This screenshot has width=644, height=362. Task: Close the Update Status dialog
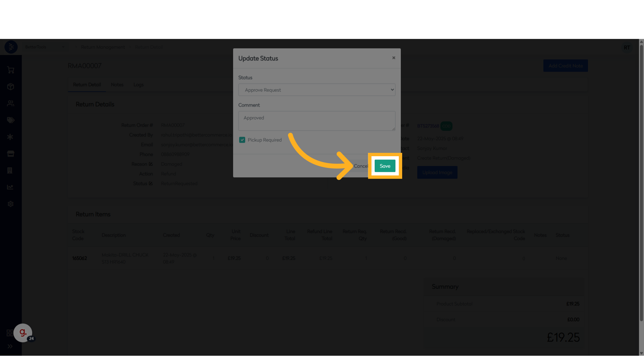pos(394,58)
